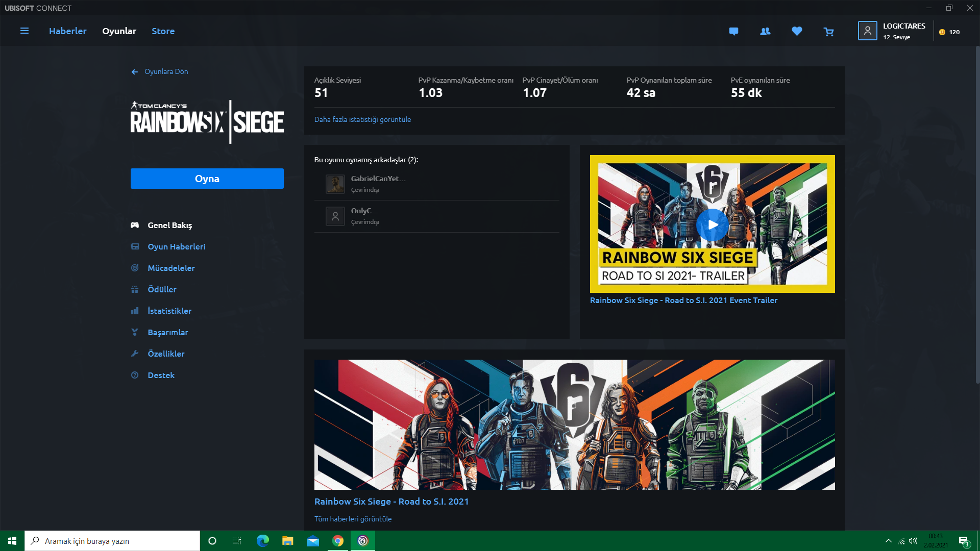Click the LOGICTARES profile avatar
Image resolution: width=980 pixels, height=551 pixels.
click(x=867, y=31)
